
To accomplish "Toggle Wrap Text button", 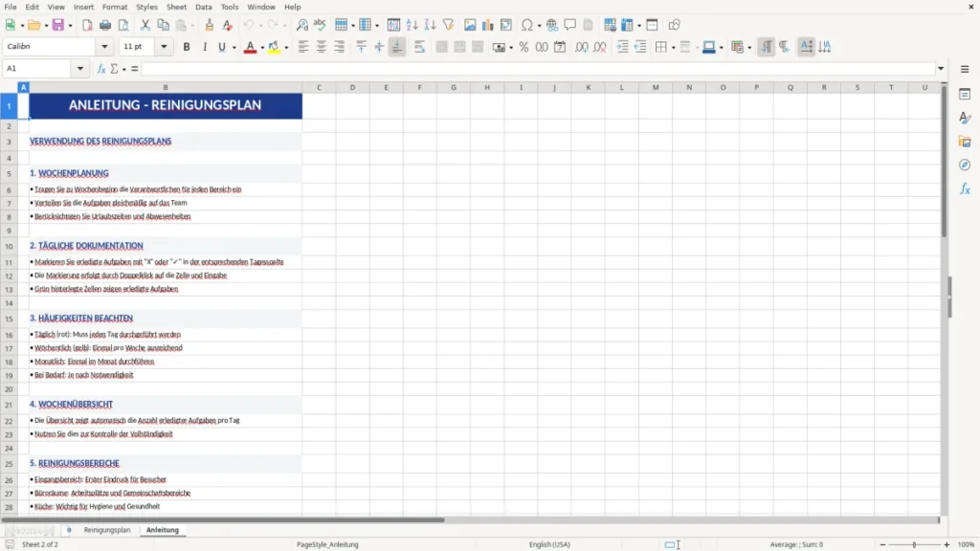I will pyautogui.click(x=419, y=47).
